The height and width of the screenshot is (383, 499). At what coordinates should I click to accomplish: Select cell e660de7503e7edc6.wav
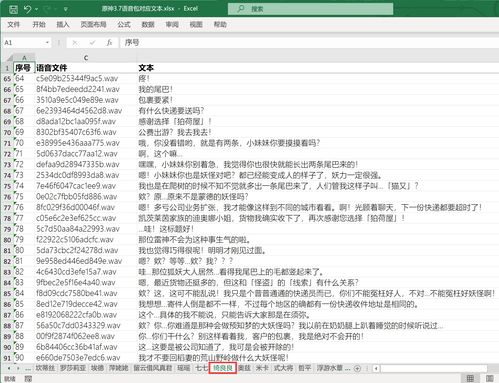click(x=86, y=358)
